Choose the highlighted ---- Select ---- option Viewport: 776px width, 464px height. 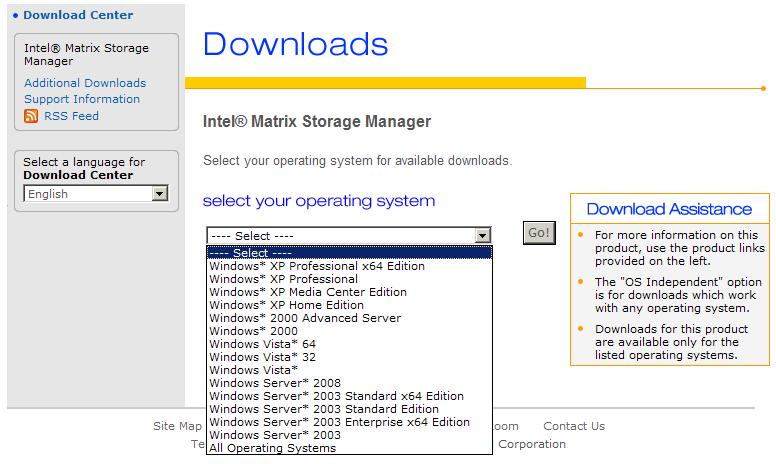tap(349, 253)
